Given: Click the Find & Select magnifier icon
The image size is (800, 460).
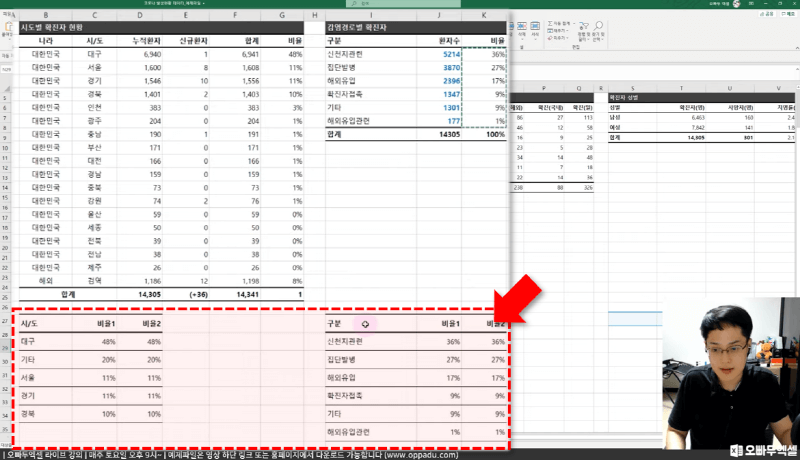Looking at the screenshot, I should (x=598, y=26).
